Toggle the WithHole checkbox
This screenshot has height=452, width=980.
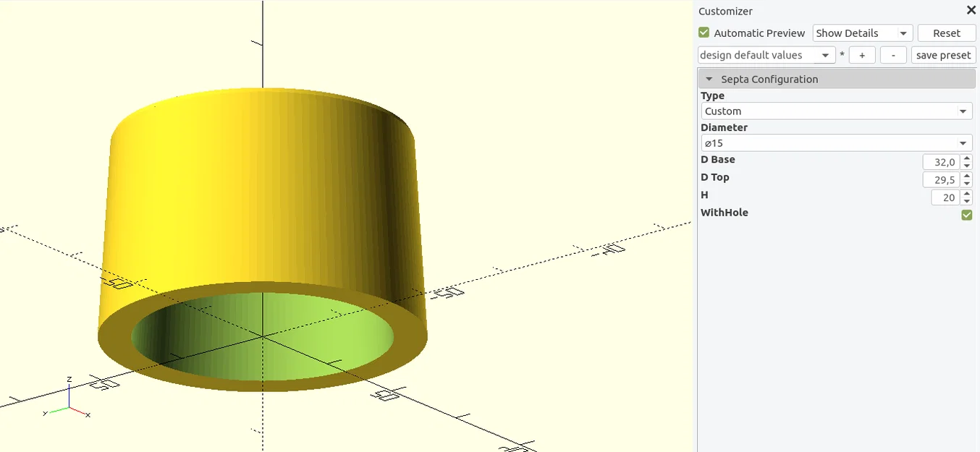pyautogui.click(x=966, y=215)
